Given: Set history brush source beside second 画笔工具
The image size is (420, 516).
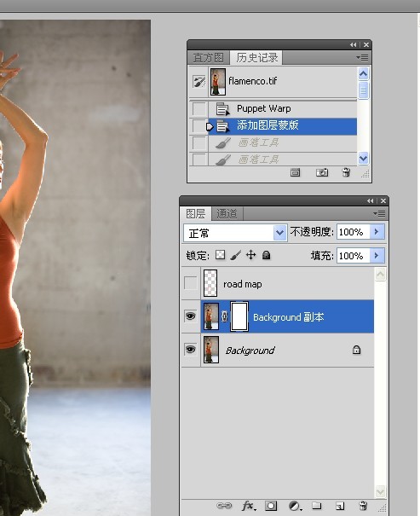Looking at the screenshot, I should pos(198,159).
